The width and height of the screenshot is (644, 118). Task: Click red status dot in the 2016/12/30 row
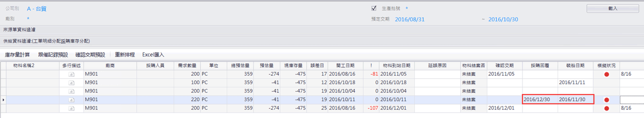[607, 100]
